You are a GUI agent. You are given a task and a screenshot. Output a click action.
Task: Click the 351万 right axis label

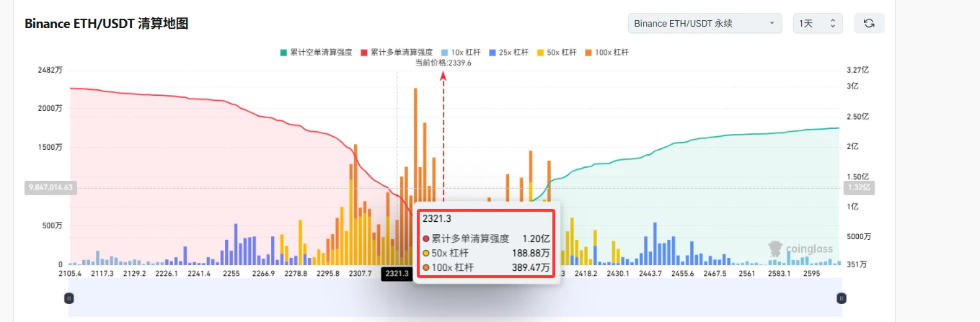point(857,264)
